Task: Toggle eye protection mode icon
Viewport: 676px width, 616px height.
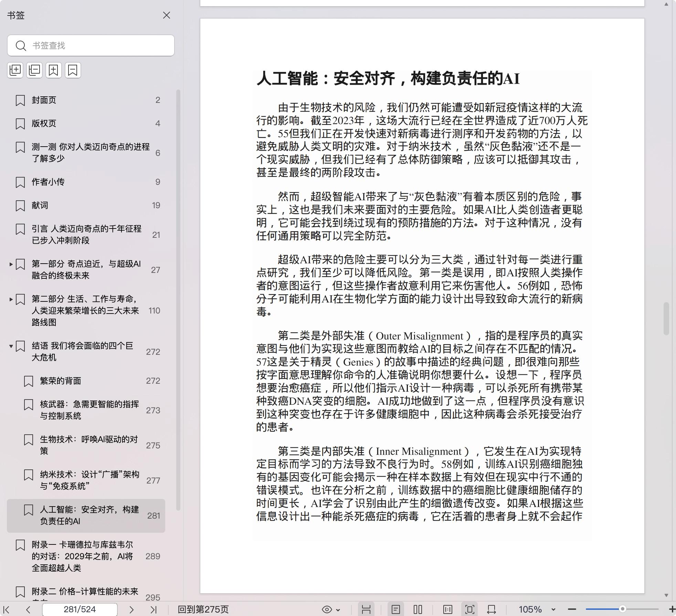Action: tap(327, 609)
